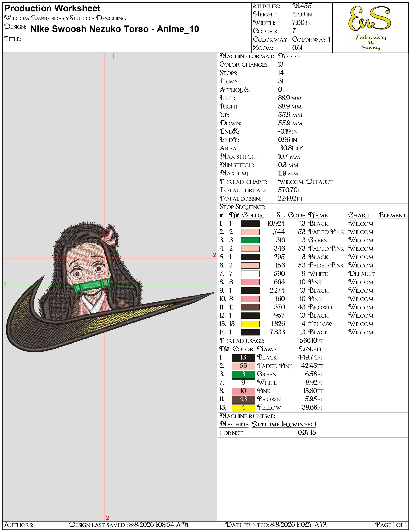The image size is (411, 532).
Task: Click the Area value "30.81 IN²"
Action: click(x=291, y=148)
